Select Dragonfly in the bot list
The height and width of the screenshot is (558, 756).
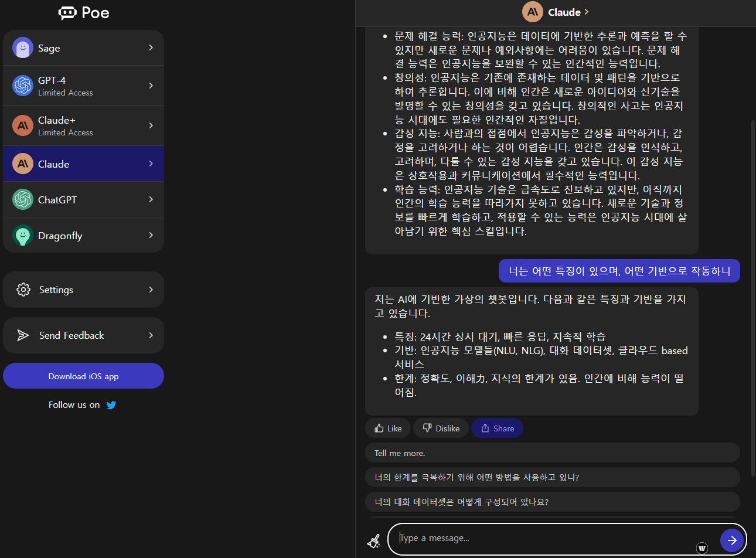83,236
